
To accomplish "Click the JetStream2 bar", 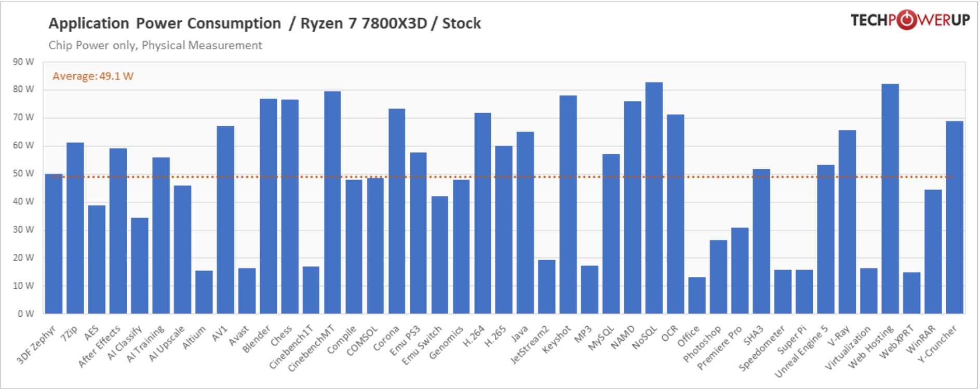I will 547,287.
